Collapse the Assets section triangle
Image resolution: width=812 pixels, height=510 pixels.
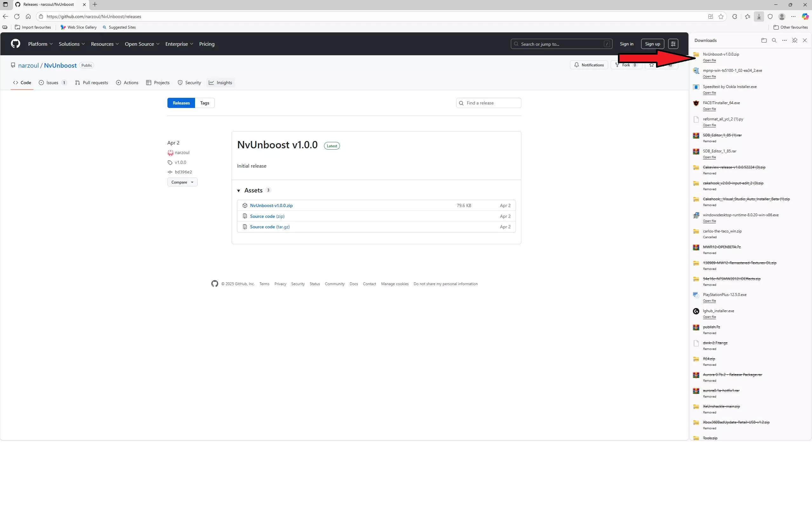238,191
